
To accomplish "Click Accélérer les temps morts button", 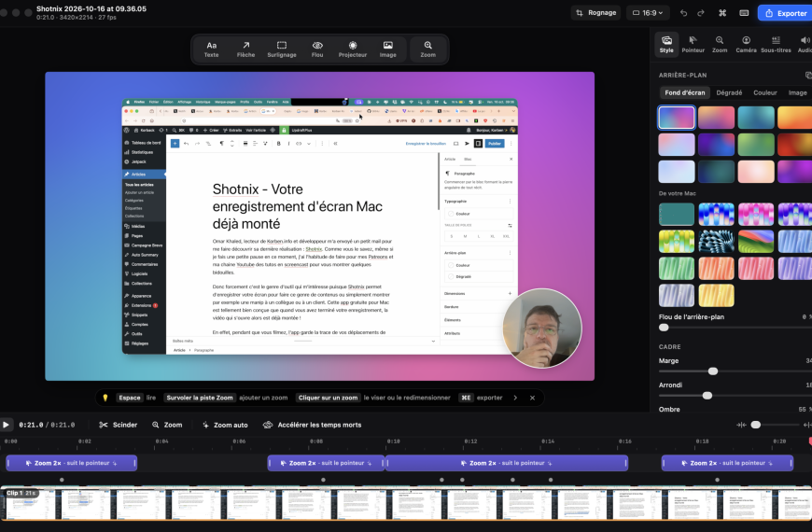I will click(x=313, y=425).
